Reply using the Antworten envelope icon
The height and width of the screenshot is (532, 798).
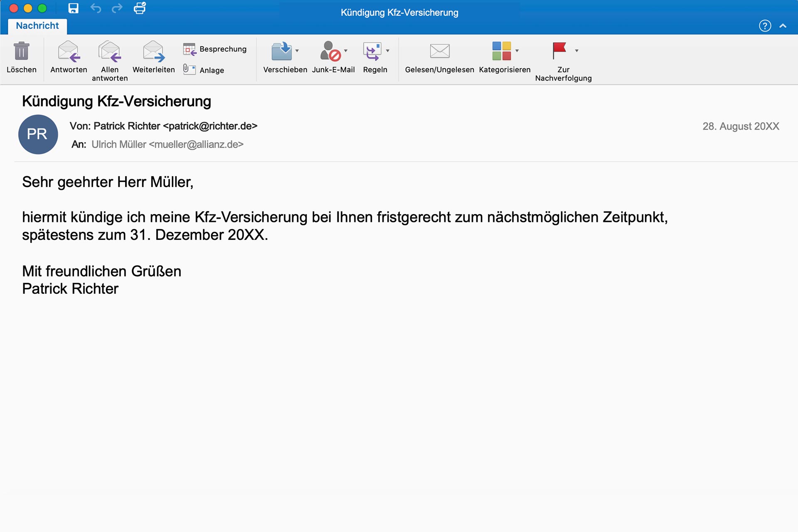(69, 51)
